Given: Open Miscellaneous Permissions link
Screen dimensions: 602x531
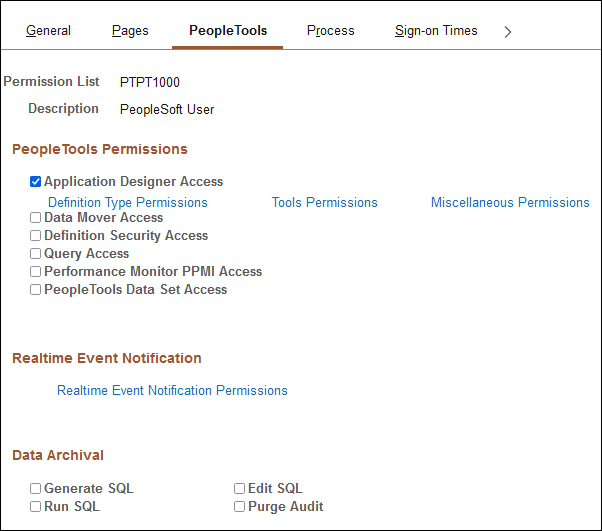Looking at the screenshot, I should (510, 203).
